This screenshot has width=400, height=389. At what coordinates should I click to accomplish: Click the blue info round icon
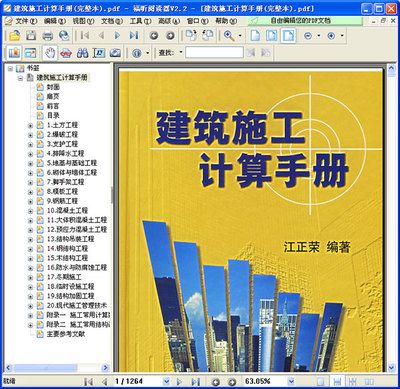tap(137, 53)
